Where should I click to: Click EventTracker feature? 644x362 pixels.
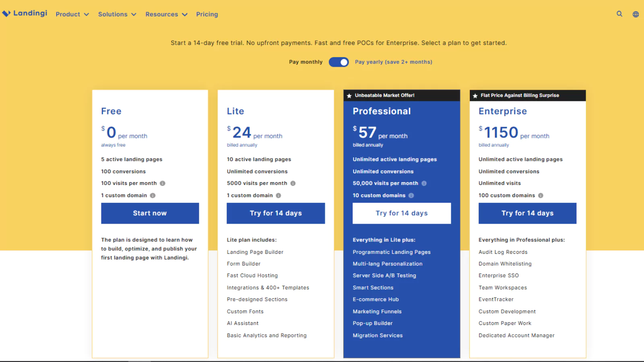click(x=496, y=299)
